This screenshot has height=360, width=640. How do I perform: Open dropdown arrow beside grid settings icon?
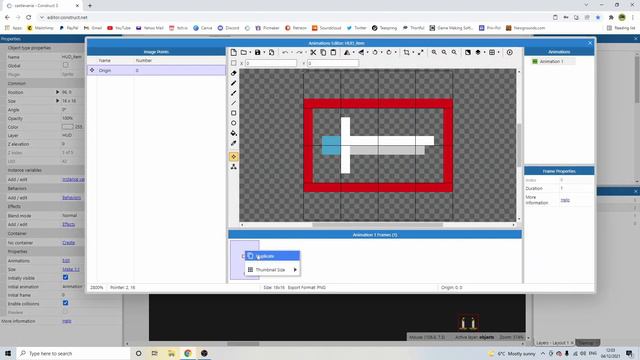(x=498, y=52)
